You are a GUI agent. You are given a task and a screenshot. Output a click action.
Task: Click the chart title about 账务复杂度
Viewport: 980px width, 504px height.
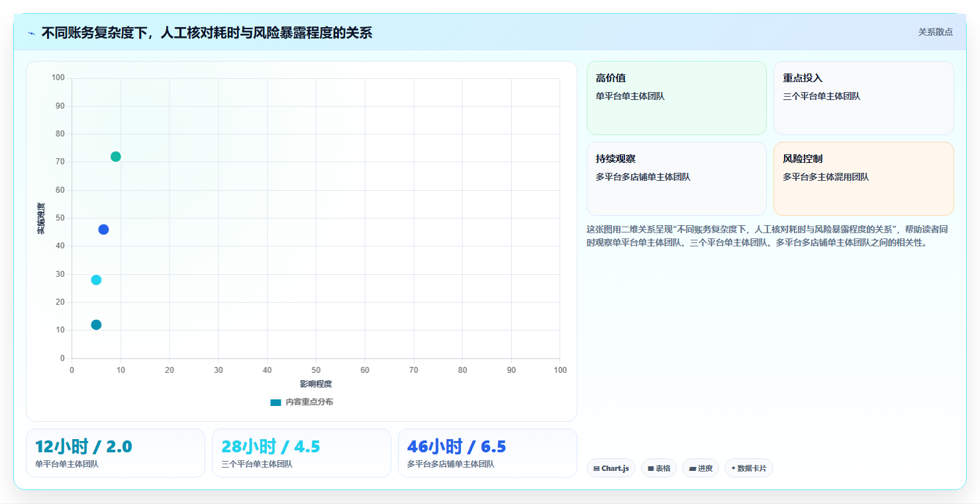point(207,32)
